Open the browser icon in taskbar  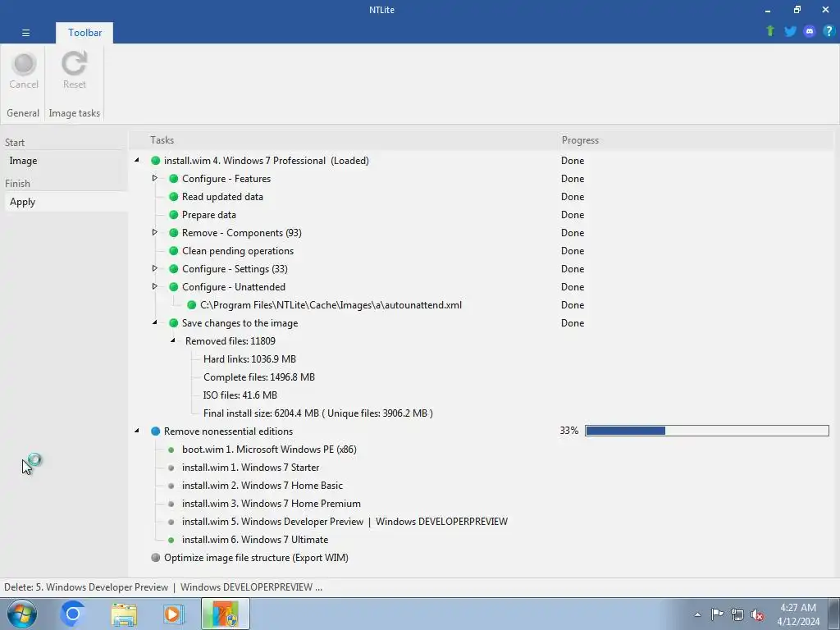(73, 614)
